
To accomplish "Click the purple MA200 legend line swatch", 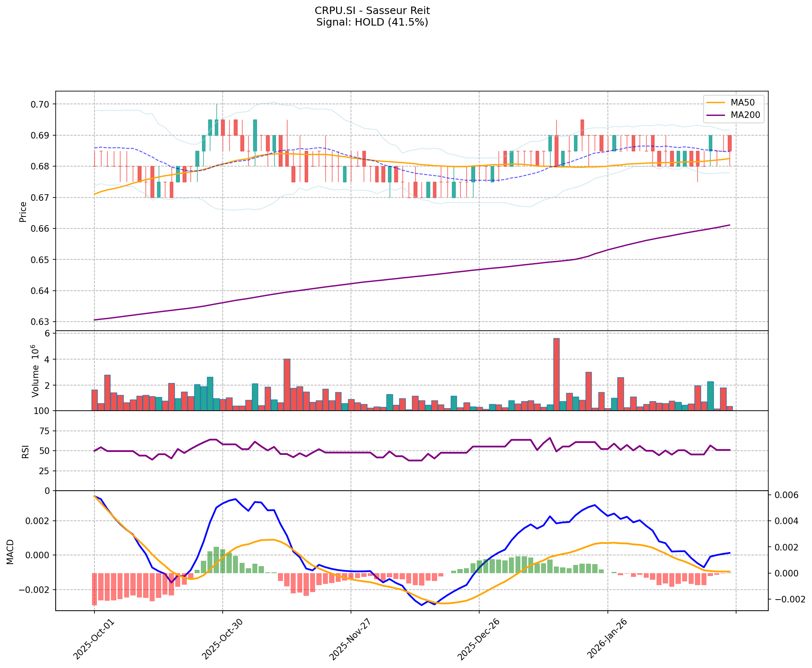I will (x=716, y=115).
